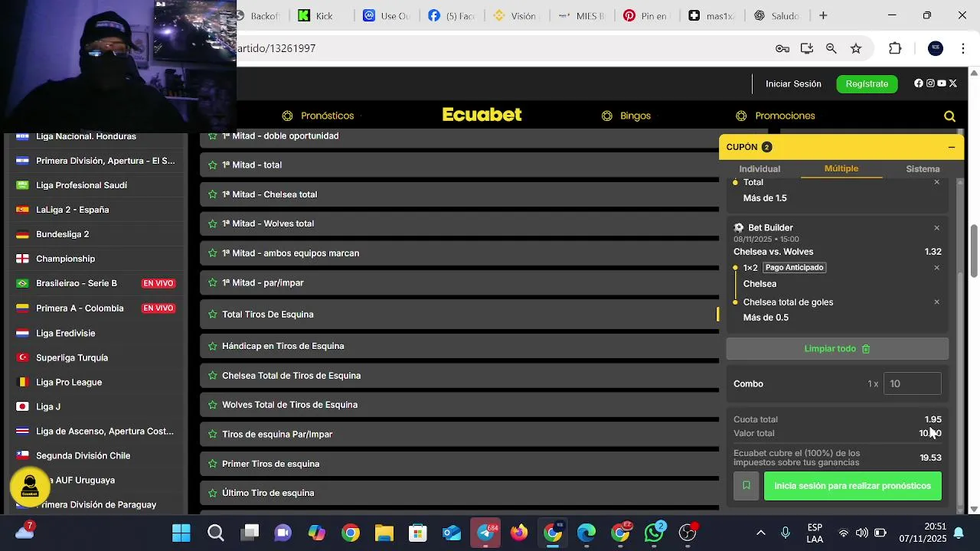The image size is (980, 551).
Task: Open the Windows Start menu
Action: coord(181,533)
